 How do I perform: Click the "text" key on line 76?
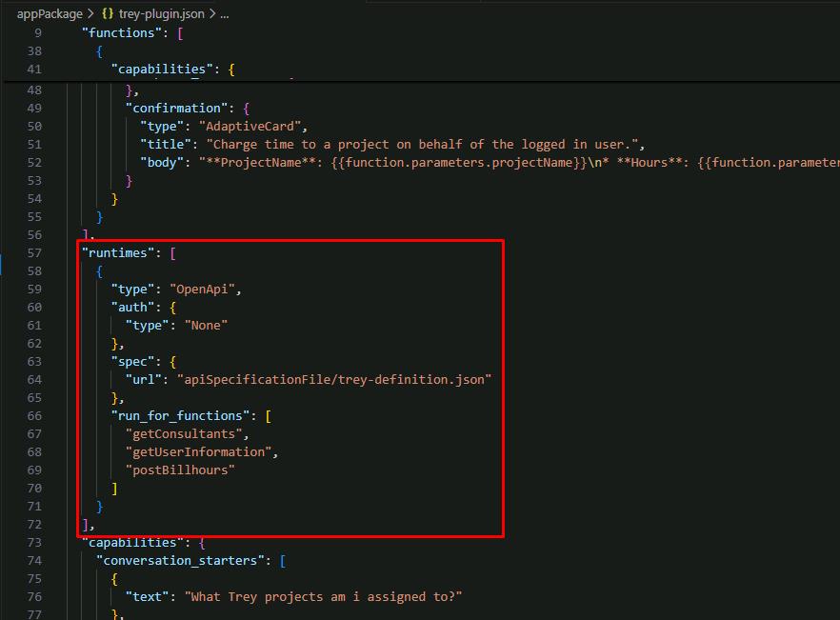[147, 596]
